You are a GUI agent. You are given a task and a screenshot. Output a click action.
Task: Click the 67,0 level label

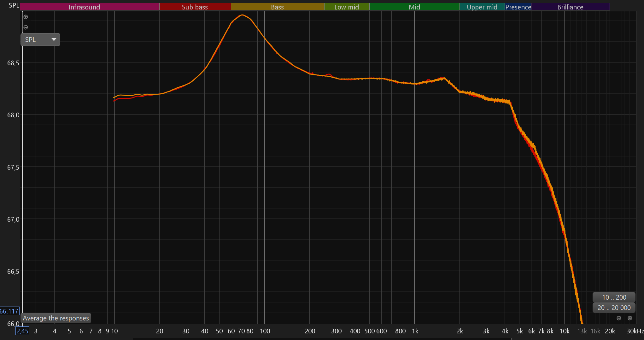click(13, 220)
